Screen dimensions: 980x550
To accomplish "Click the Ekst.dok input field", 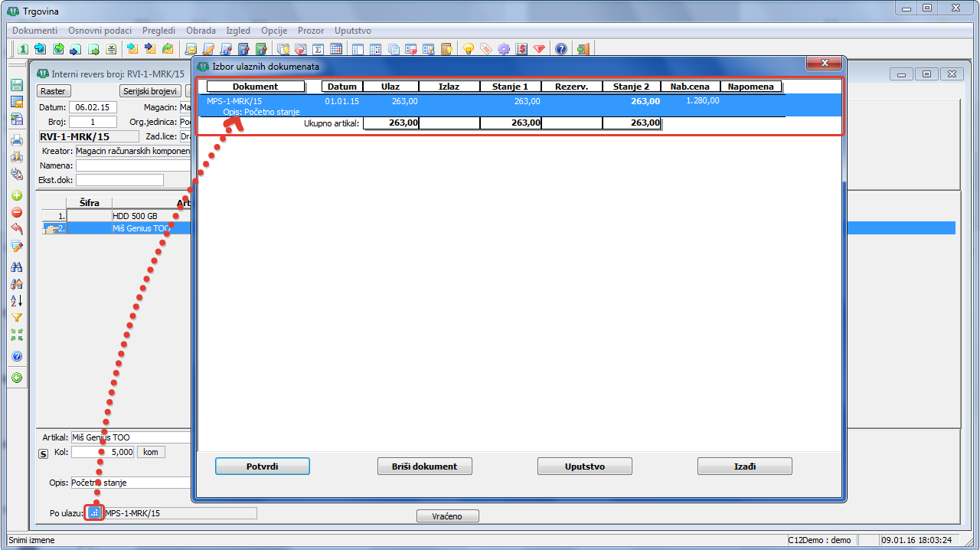I will click(x=119, y=180).
